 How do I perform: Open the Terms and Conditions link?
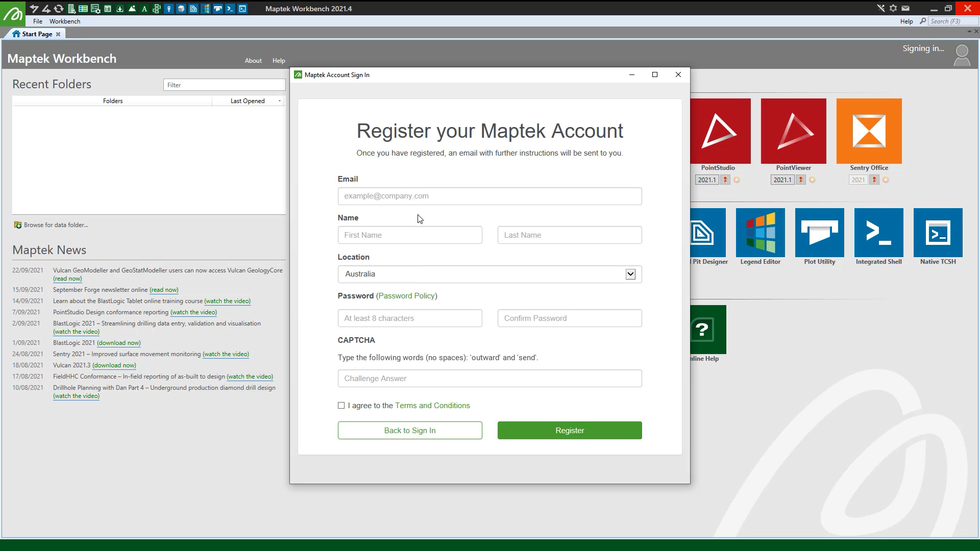click(x=432, y=406)
